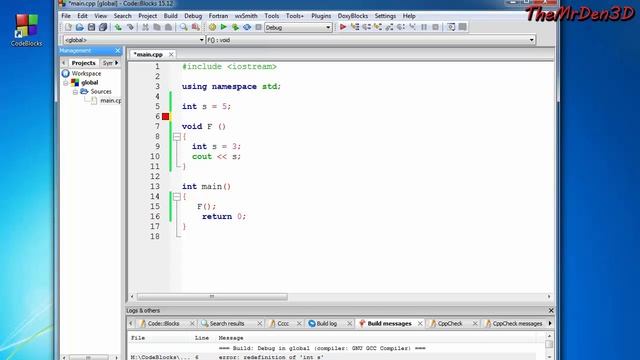Click the 'redefinition of int s' error row

coord(333,357)
